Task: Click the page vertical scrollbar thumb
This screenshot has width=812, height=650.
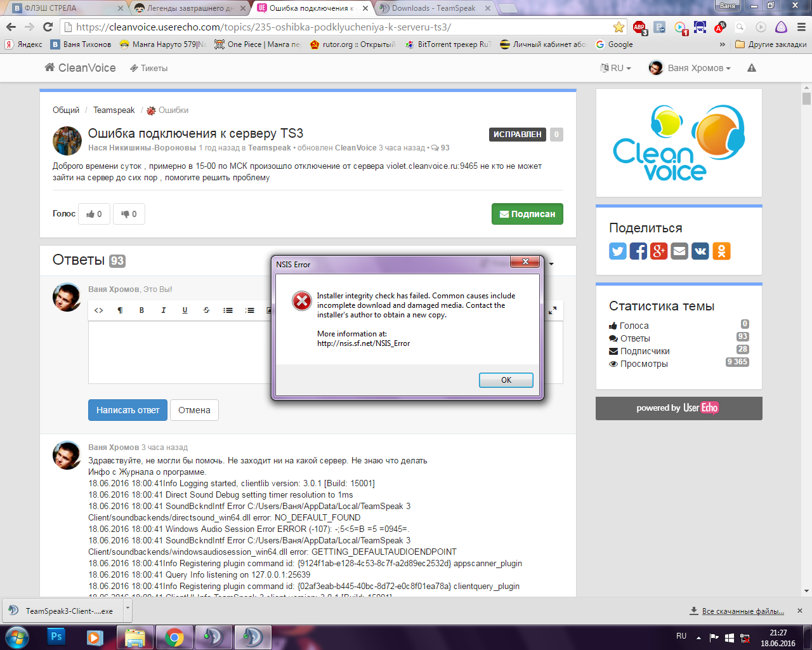Action: pos(806,98)
